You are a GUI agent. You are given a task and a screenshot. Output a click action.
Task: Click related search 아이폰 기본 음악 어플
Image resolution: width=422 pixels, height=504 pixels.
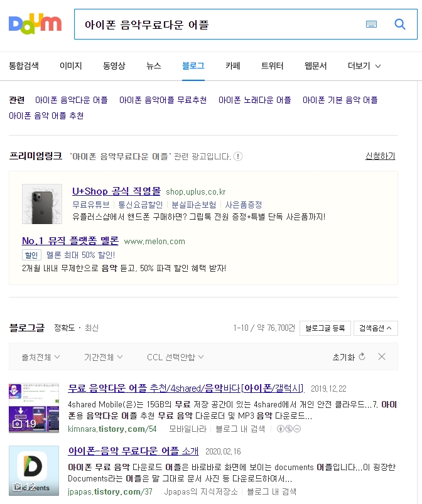click(340, 100)
